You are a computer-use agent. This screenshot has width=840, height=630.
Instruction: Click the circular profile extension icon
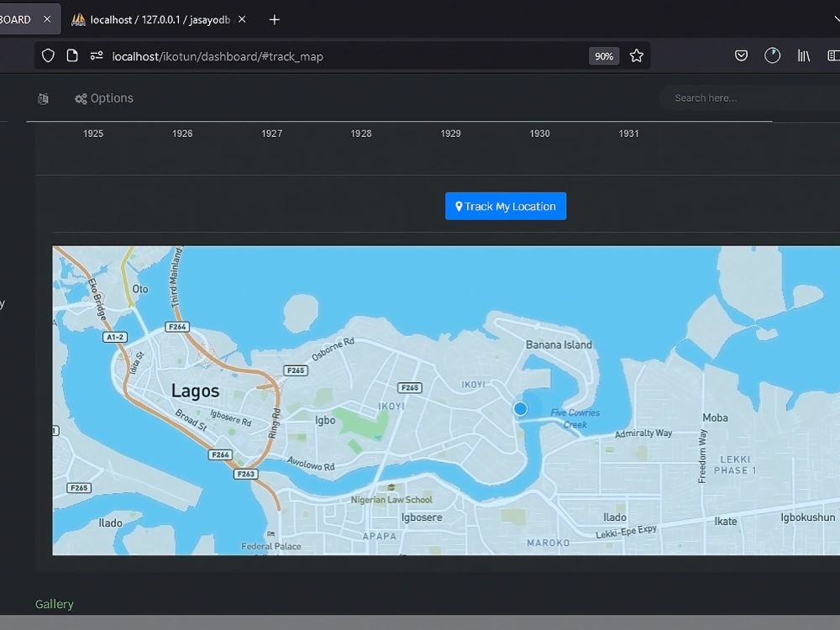point(772,55)
